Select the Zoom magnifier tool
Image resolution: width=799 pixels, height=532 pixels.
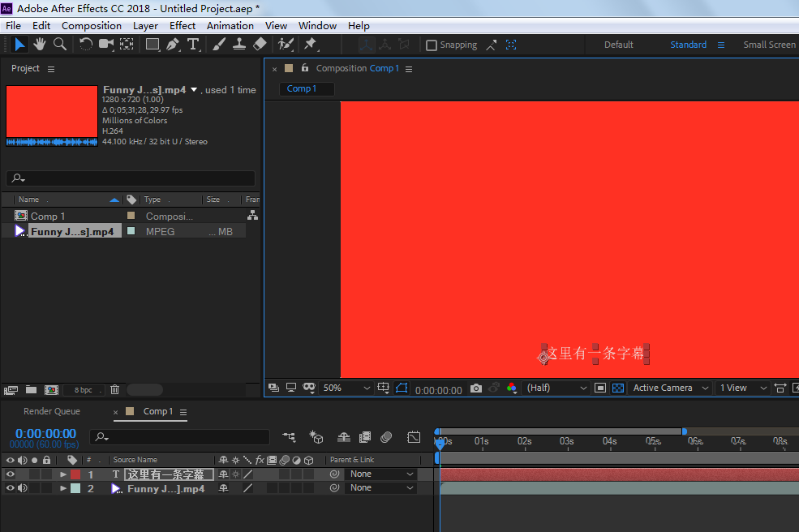60,45
